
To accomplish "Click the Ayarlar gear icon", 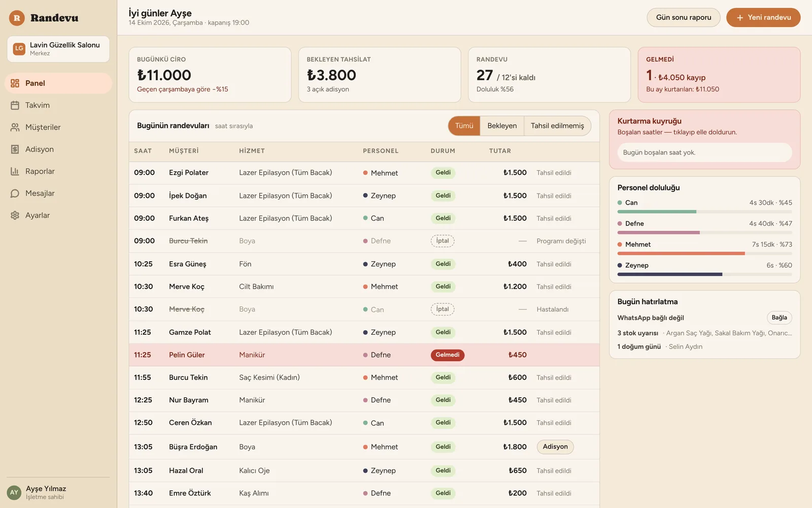I will pyautogui.click(x=15, y=215).
